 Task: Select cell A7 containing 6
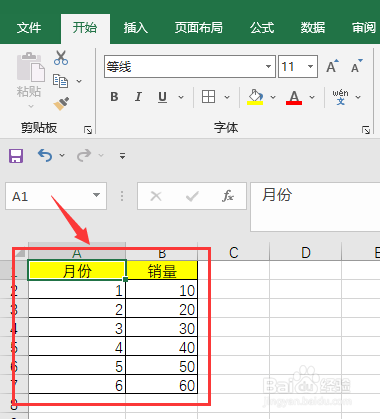tap(77, 385)
